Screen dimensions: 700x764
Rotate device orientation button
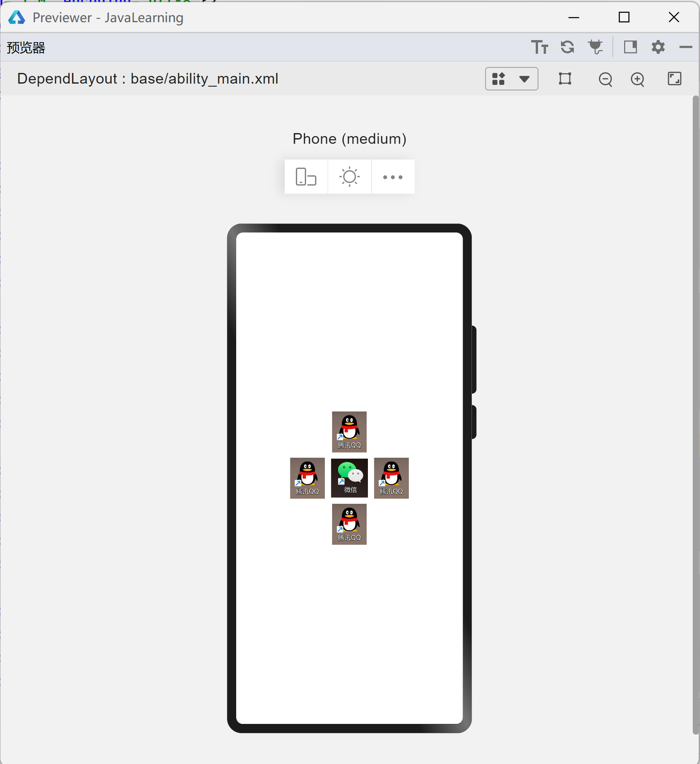tap(306, 177)
